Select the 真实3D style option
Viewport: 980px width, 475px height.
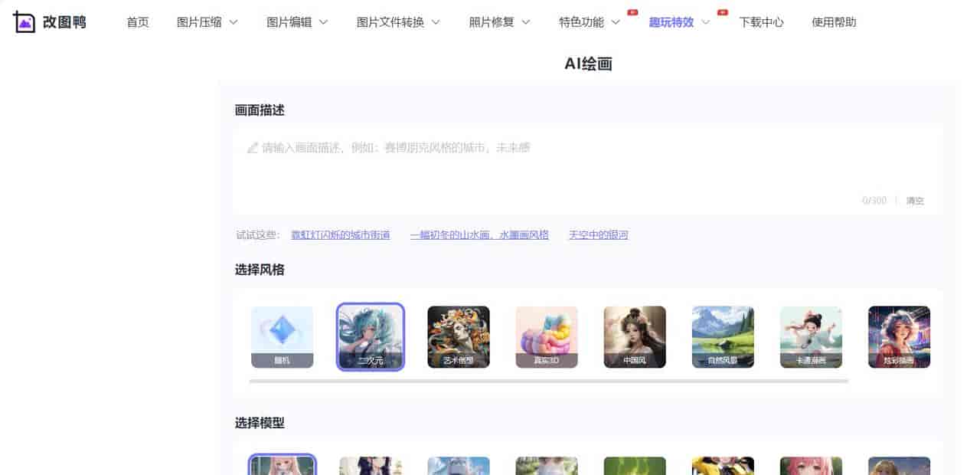(x=547, y=336)
